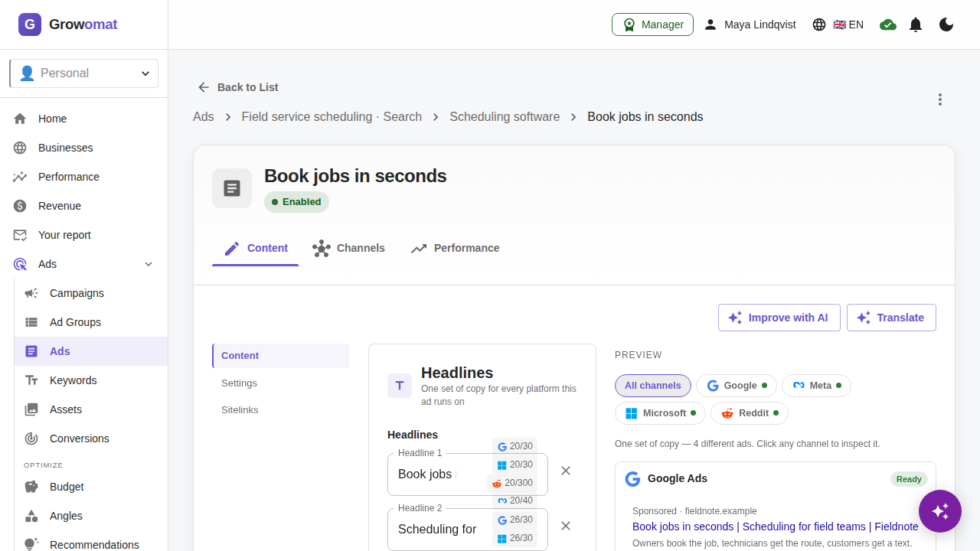Open the notifications bell
This screenshot has height=551, width=980.
tap(916, 24)
